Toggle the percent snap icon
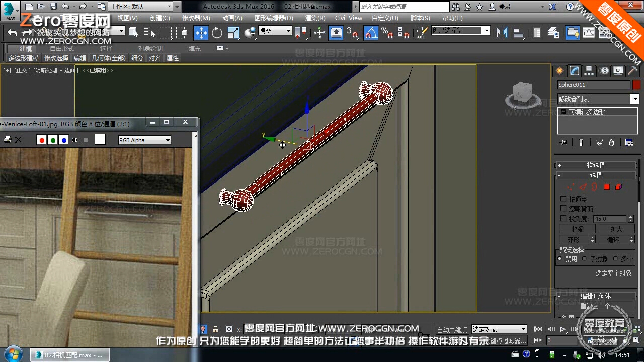Screen dimensions: 644x362 point(387,33)
